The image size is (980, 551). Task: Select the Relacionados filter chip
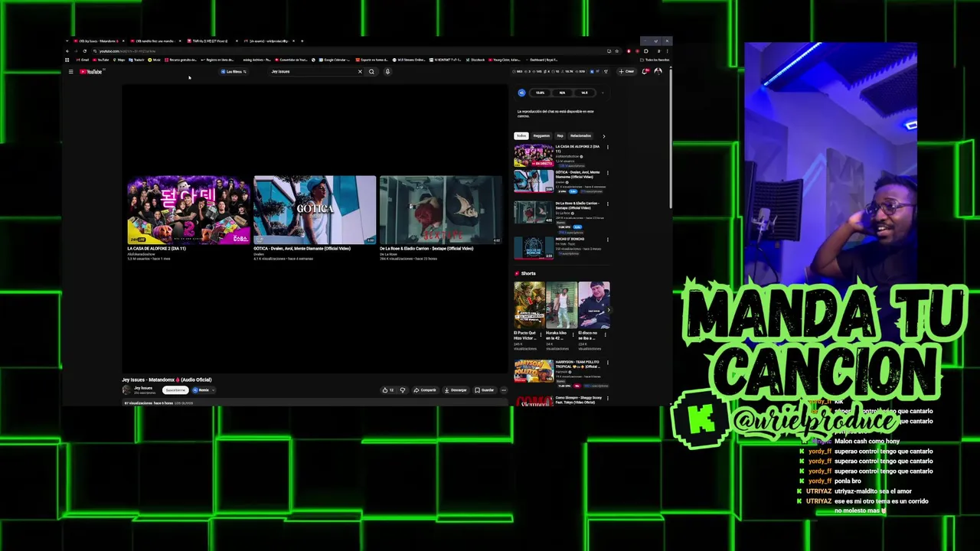[580, 135]
